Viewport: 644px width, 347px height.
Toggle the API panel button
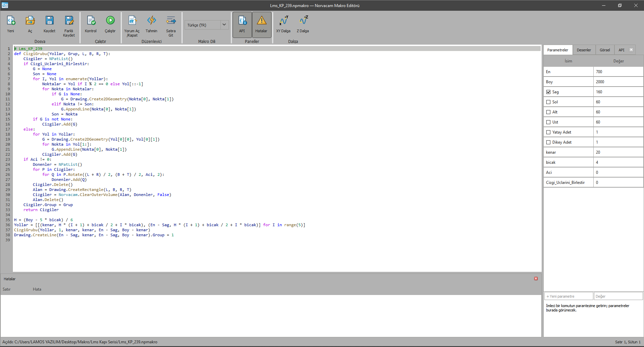(242, 24)
